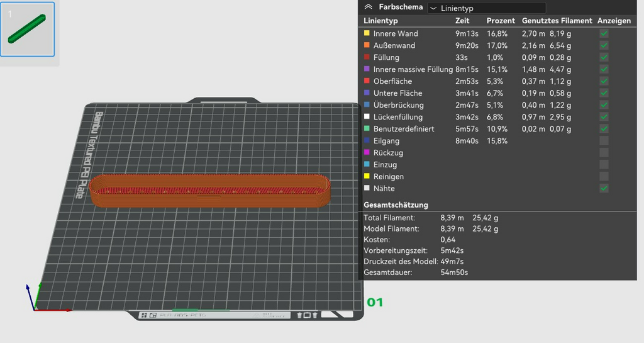Click the purple Innere massive Füllung swatch
Screen dimensions: 644x343
pos(367,69)
